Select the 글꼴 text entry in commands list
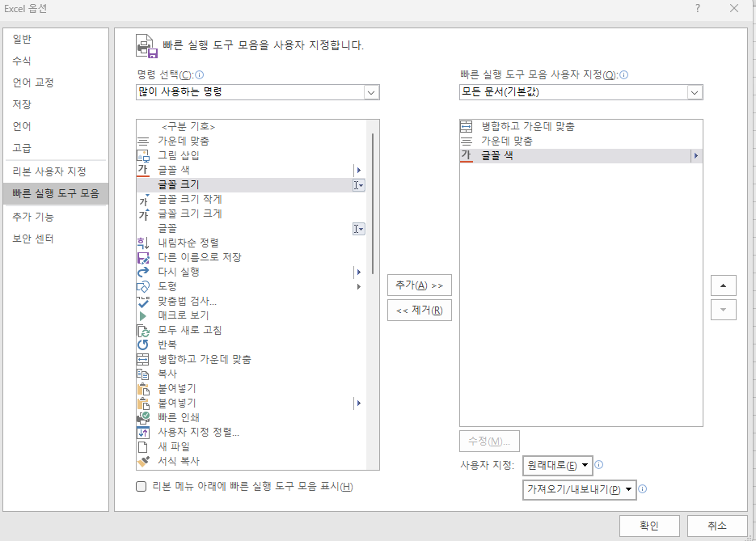 [167, 229]
